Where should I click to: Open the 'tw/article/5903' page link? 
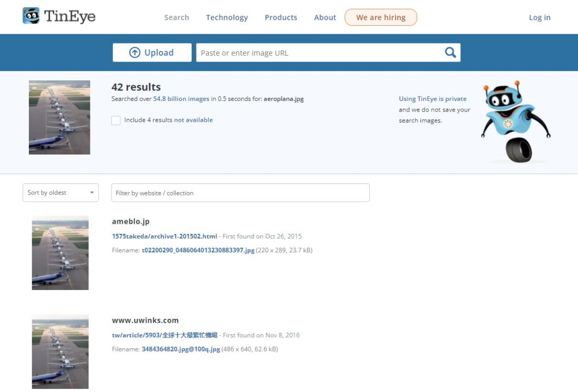tap(164, 335)
